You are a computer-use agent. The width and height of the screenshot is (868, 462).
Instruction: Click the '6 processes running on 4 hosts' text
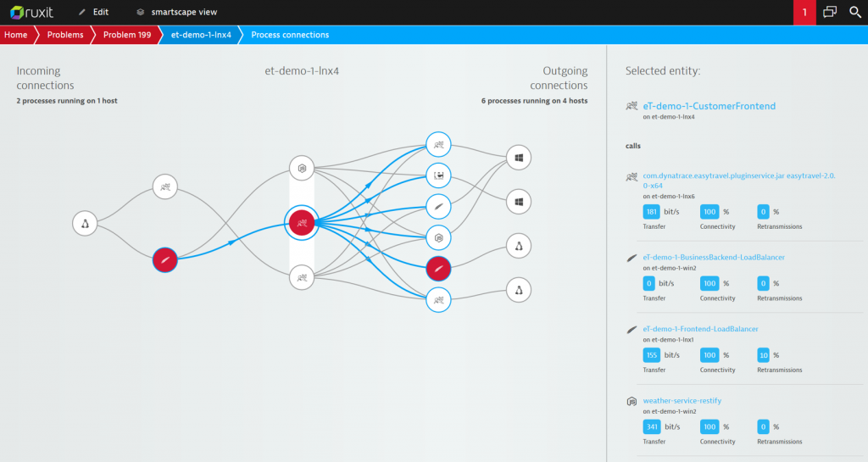pyautogui.click(x=534, y=101)
